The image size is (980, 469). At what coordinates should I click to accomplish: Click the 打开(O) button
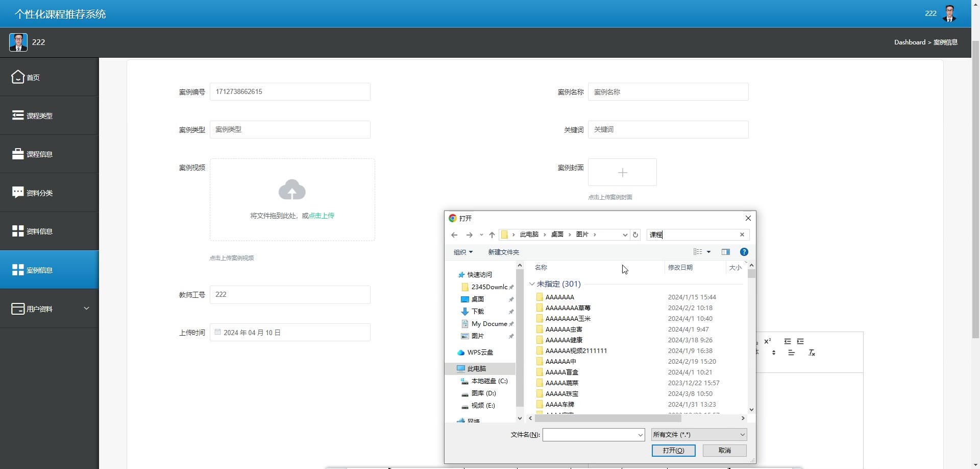click(673, 451)
